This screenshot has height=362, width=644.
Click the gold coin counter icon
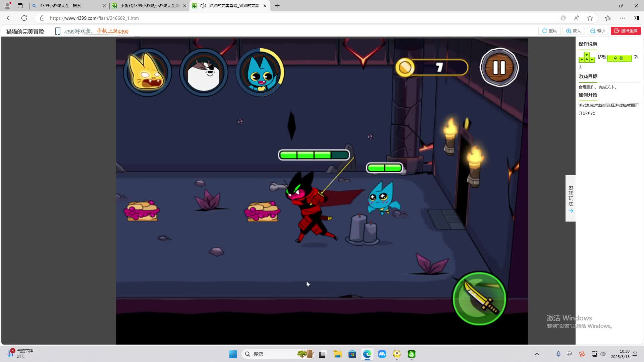click(x=405, y=67)
